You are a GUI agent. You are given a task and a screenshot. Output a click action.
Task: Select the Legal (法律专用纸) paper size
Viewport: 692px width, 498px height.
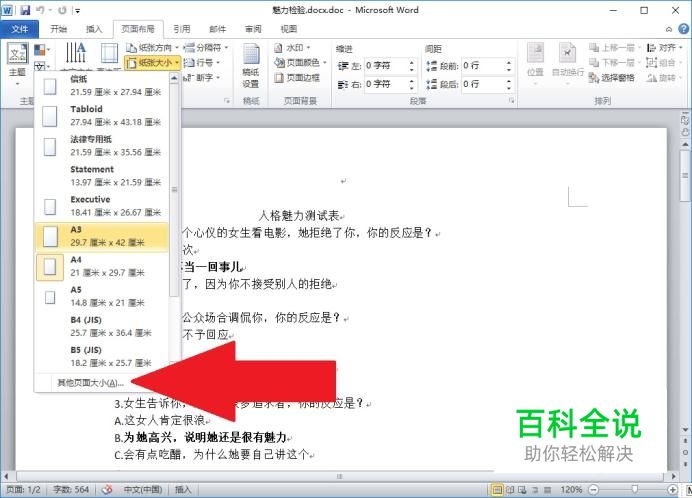click(102, 146)
